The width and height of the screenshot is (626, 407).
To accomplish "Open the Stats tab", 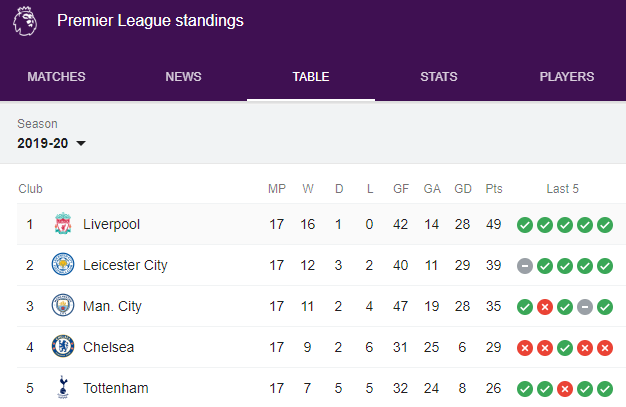I will (439, 77).
